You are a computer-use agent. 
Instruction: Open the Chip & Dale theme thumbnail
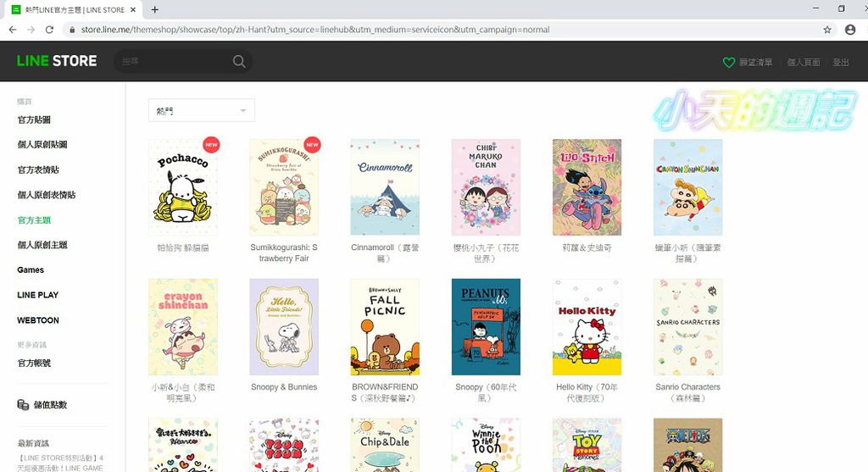point(385,445)
